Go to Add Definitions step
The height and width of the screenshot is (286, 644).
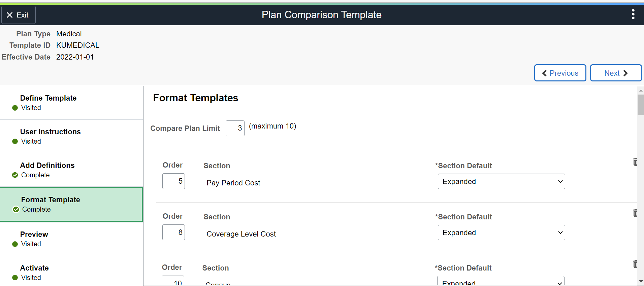pos(47,166)
